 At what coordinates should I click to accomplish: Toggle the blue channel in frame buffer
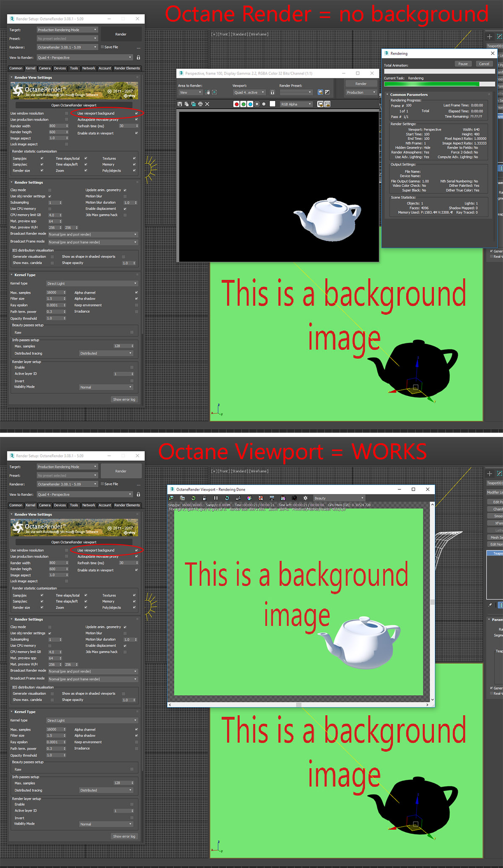point(251,104)
